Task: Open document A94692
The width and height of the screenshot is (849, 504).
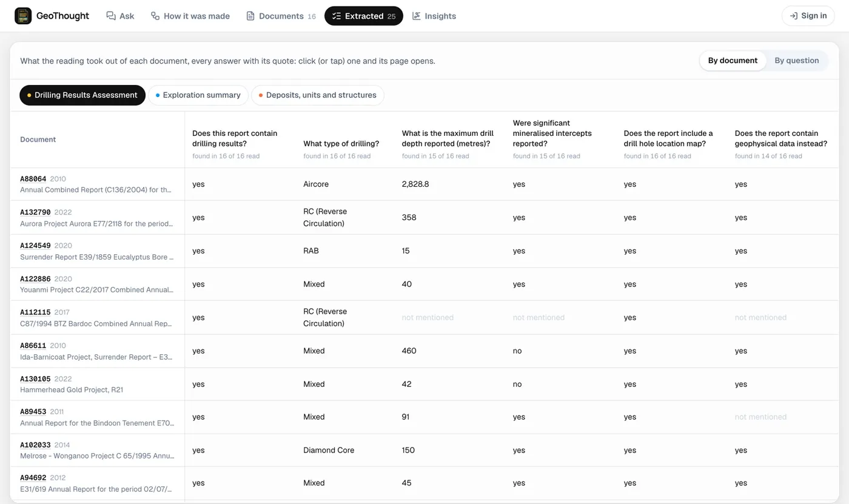Action: point(33,478)
